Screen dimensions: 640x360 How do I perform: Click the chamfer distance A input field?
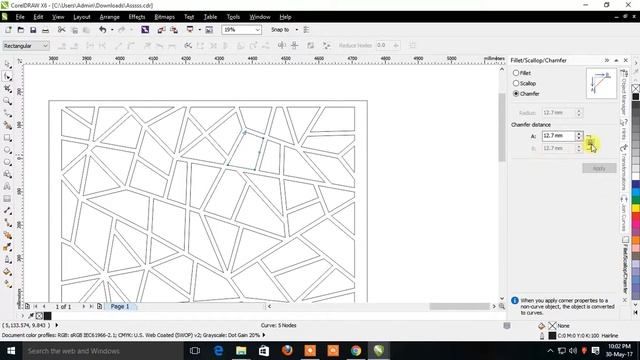tap(558, 136)
